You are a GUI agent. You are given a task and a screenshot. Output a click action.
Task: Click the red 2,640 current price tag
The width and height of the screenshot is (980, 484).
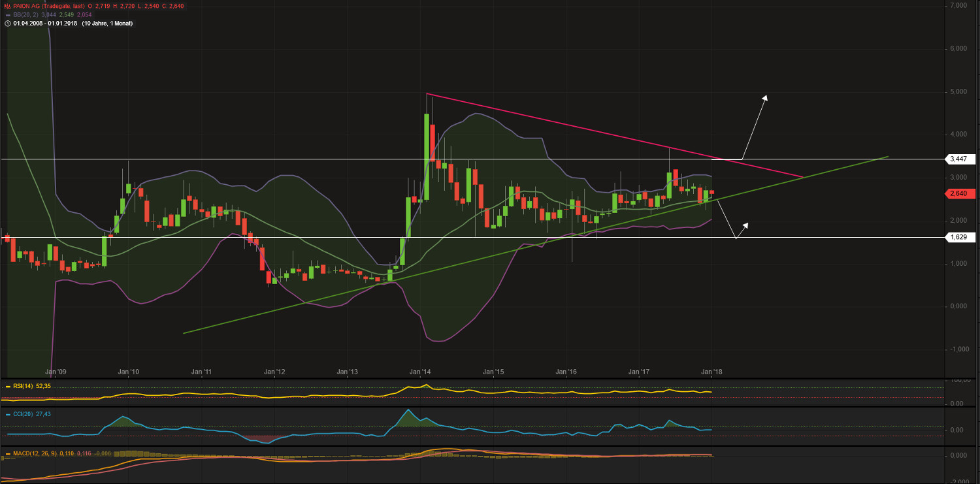pos(961,193)
